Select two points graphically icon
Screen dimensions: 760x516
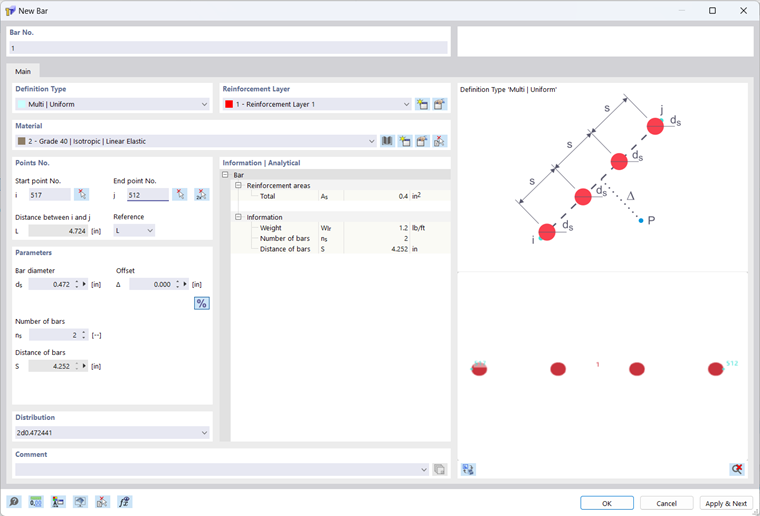point(201,195)
